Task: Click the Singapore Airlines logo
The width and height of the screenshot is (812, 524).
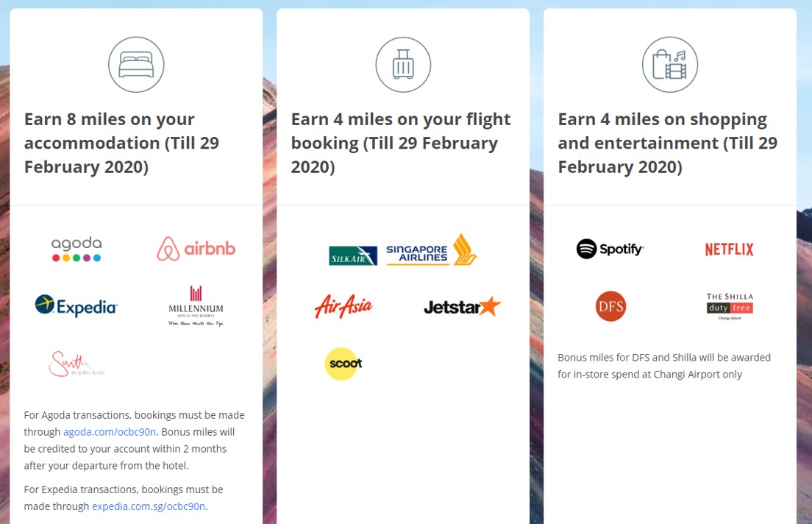Action: point(431,249)
